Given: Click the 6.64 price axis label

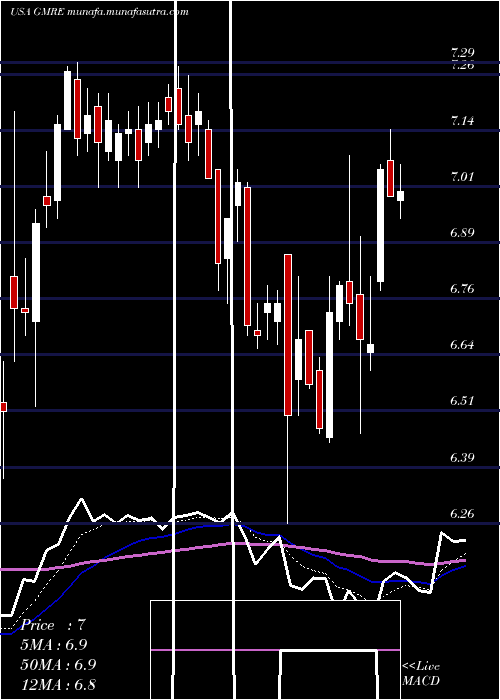Looking at the screenshot, I should pyautogui.click(x=462, y=345).
